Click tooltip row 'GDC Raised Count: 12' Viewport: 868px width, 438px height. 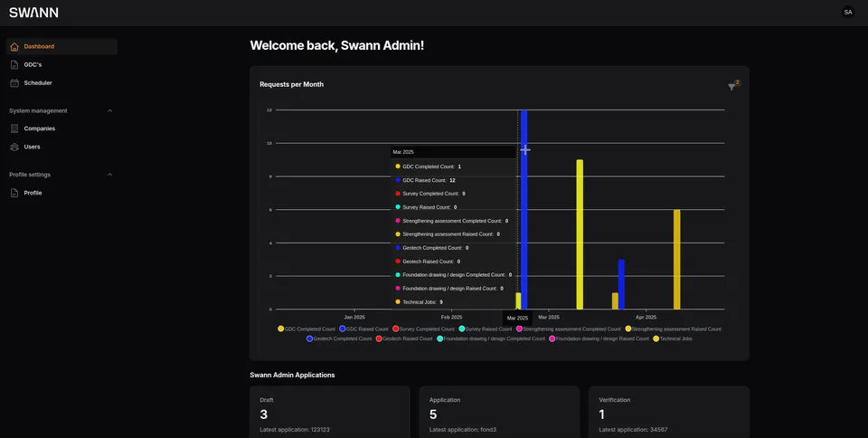click(x=425, y=180)
